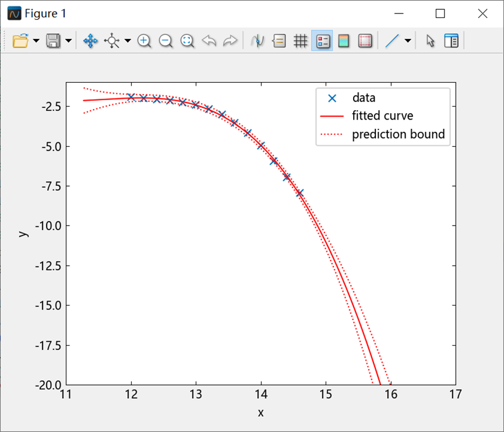
Task: Minimize the Figure 1 window
Action: (x=399, y=13)
